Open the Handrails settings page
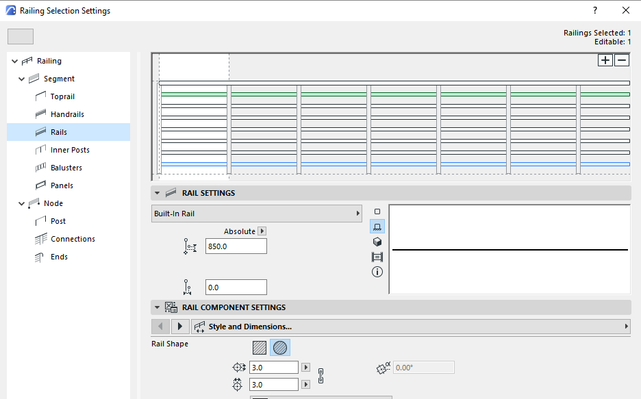Image resolution: width=641 pixels, height=399 pixels. (x=67, y=114)
